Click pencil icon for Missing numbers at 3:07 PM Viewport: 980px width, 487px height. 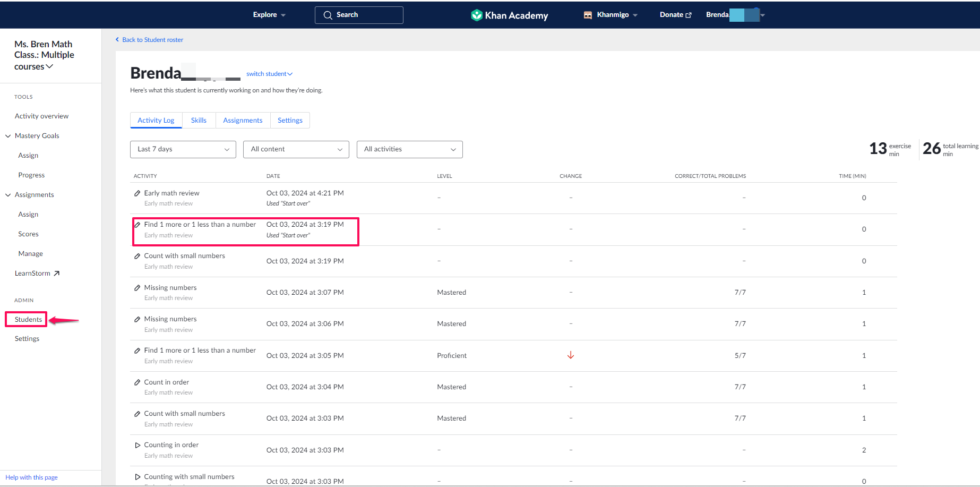(x=137, y=288)
